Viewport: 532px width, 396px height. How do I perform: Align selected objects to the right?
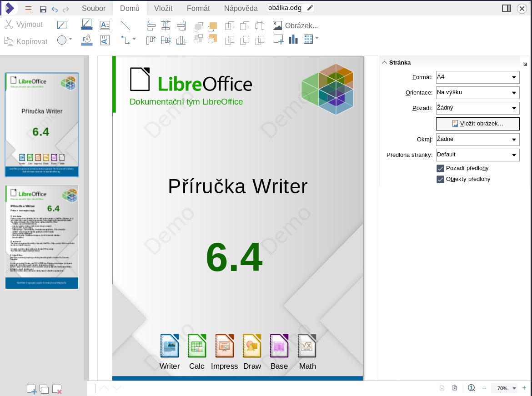click(x=181, y=25)
